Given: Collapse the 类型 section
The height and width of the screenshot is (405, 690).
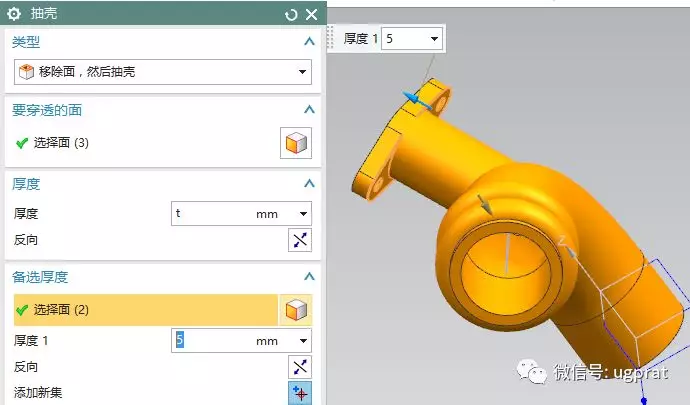Looking at the screenshot, I should coord(309,42).
